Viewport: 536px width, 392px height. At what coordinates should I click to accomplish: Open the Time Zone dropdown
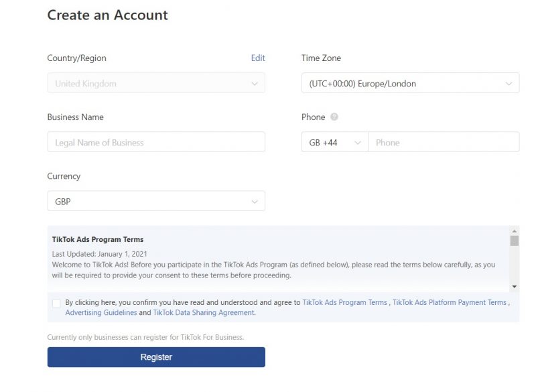pyautogui.click(x=409, y=84)
